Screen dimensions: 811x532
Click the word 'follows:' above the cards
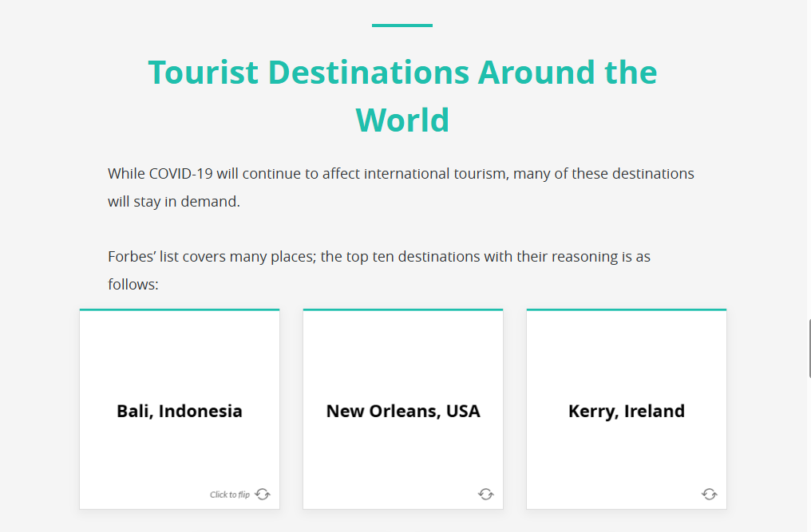[x=133, y=285]
